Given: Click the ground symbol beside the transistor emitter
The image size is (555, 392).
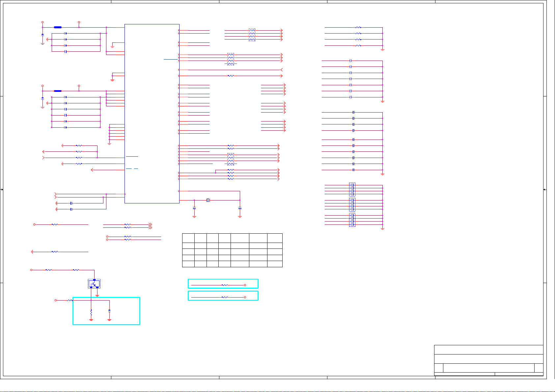Looking at the screenshot, I should point(97,295).
